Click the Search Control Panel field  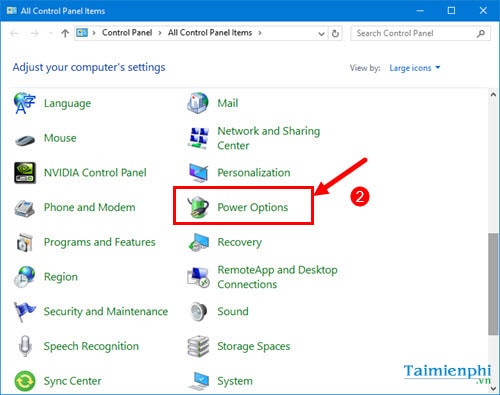[420, 33]
